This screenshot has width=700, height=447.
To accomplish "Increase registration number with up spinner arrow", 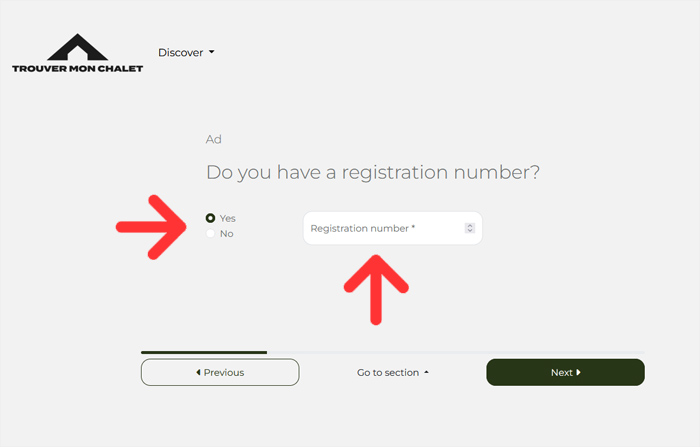I will [470, 226].
